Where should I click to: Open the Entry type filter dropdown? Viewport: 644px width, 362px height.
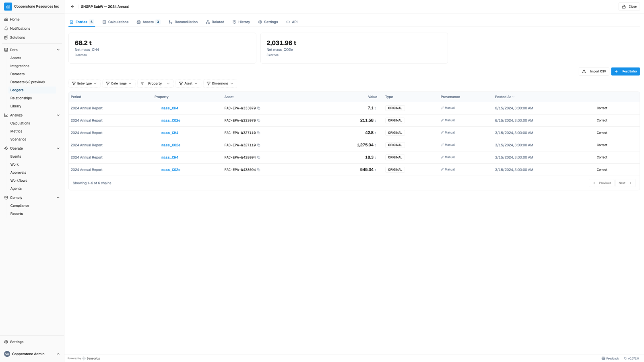(x=84, y=84)
